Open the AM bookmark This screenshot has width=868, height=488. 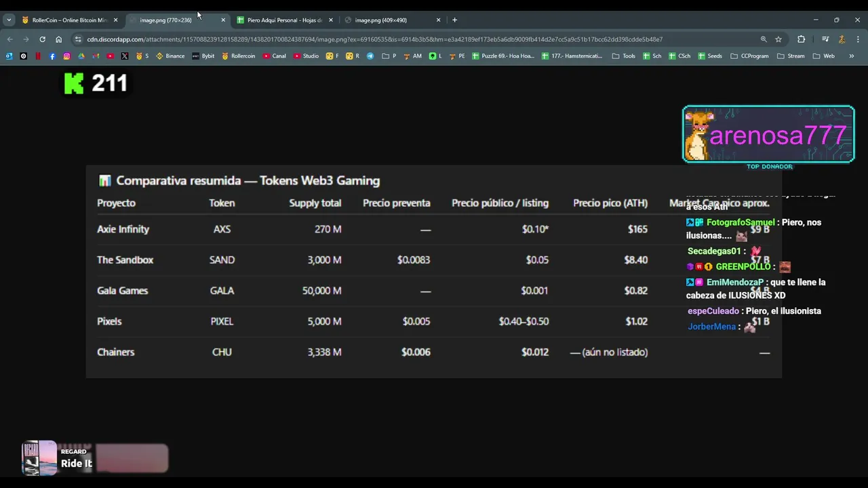click(412, 56)
